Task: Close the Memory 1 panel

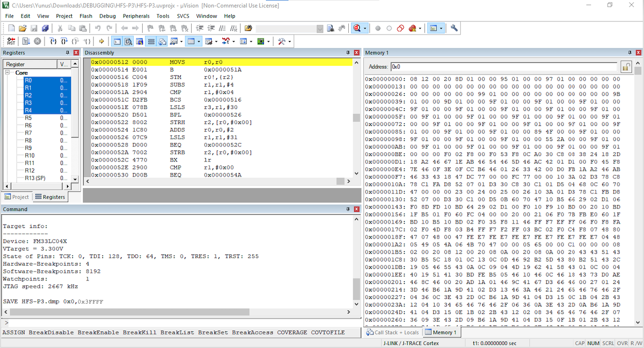Action: coord(637,52)
